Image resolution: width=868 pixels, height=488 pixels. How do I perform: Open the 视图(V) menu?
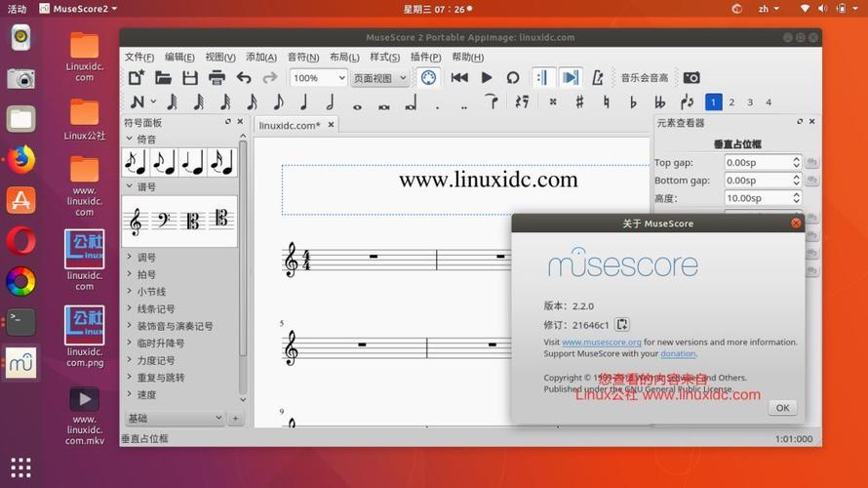pos(220,57)
